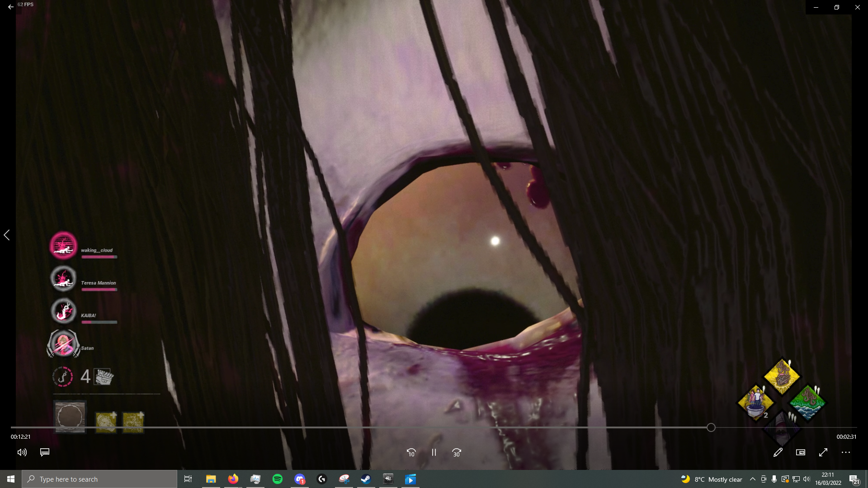Click the volume icon in playback controls
This screenshot has width=868, height=488.
coord(22,452)
